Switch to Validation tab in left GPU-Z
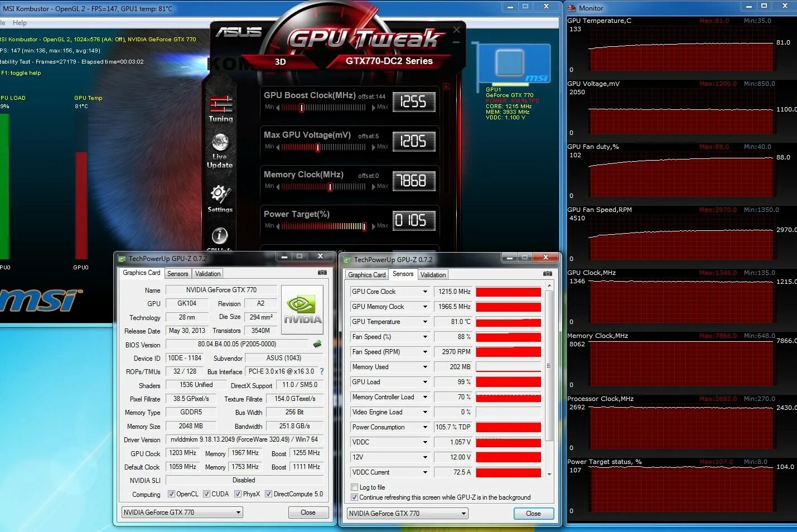 click(208, 274)
